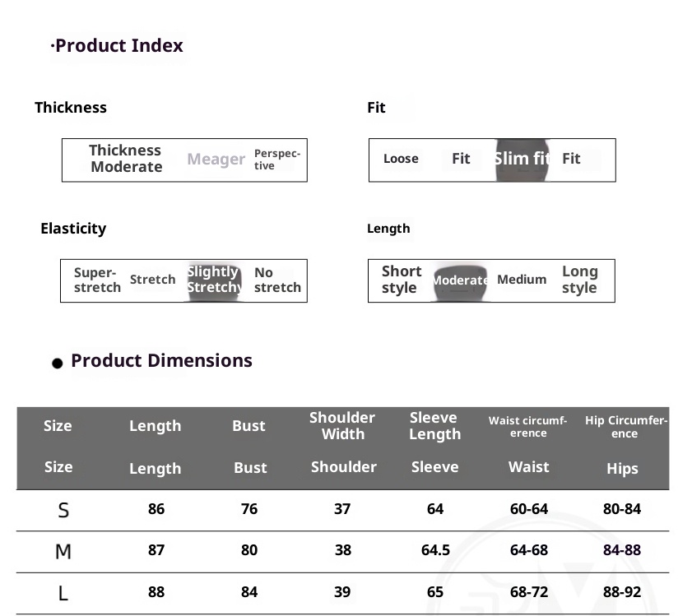The height and width of the screenshot is (616, 678).
Task: Select the size M row label
Action: pyautogui.click(x=63, y=551)
